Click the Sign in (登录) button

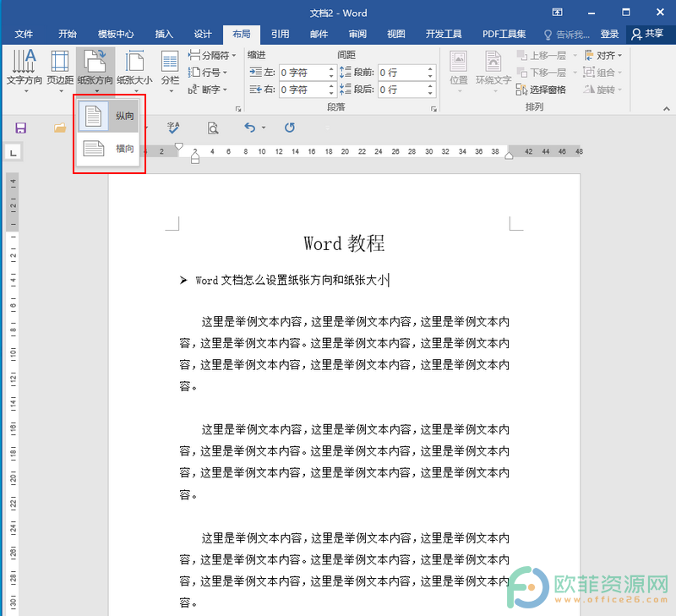coord(609,35)
